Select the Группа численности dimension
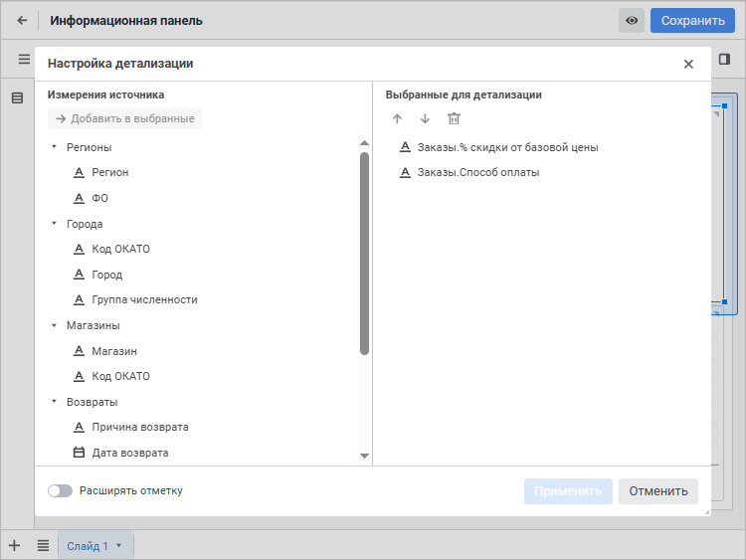 point(144,299)
